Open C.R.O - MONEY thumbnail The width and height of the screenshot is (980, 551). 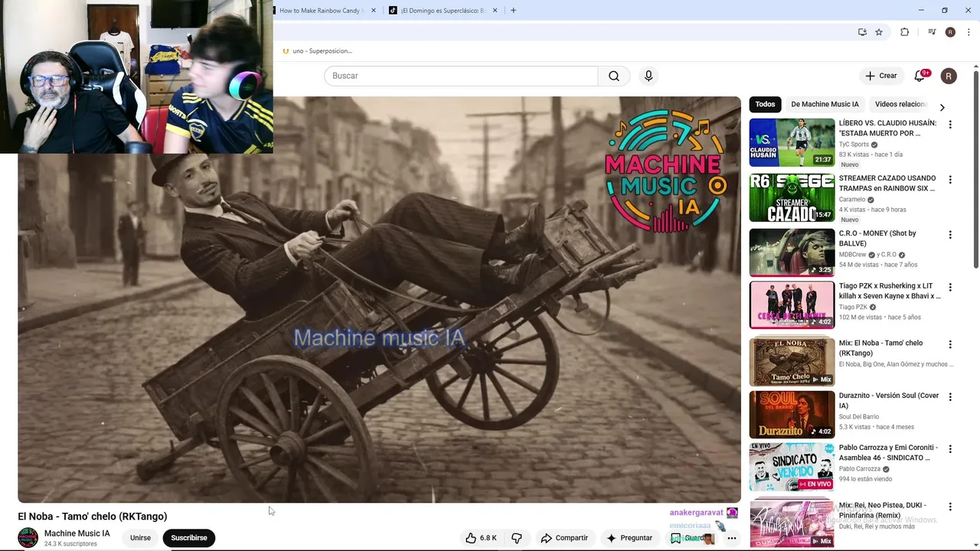792,253
